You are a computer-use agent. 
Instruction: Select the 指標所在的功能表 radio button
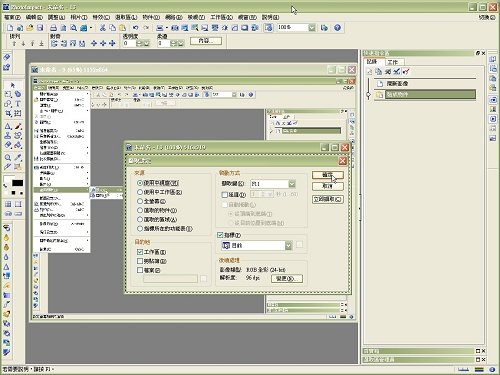tap(140, 229)
